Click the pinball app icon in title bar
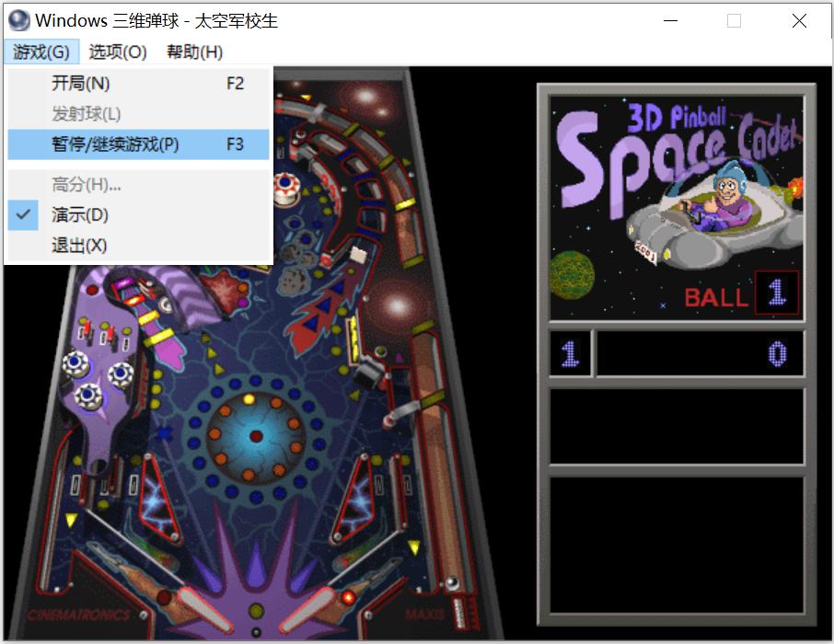This screenshot has height=644, width=834. [x=19, y=21]
